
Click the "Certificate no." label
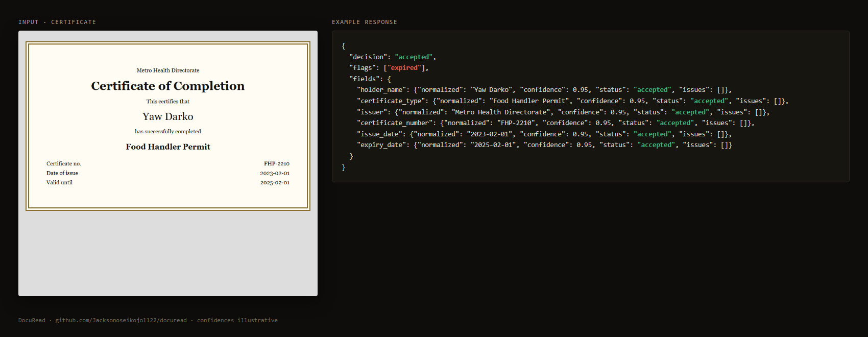pyautogui.click(x=64, y=163)
